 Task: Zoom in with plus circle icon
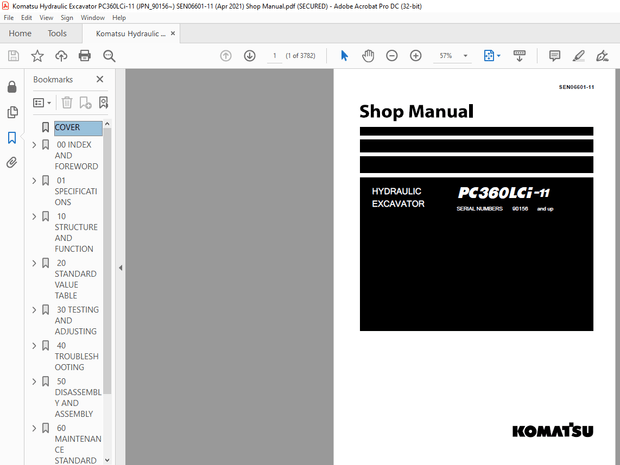(x=415, y=56)
